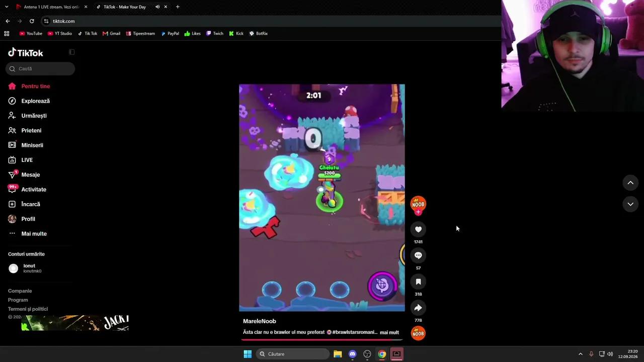
Task: Open the Program footer link
Action: pyautogui.click(x=18, y=300)
